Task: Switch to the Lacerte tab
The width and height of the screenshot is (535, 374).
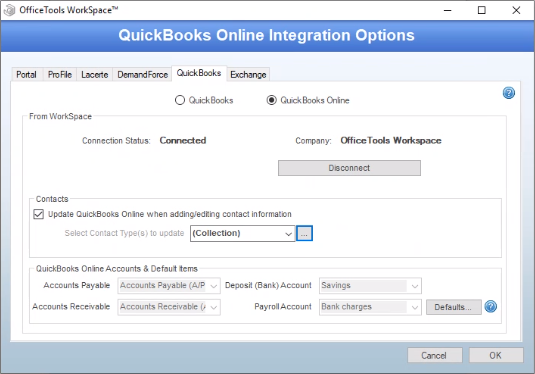Action: pos(95,74)
